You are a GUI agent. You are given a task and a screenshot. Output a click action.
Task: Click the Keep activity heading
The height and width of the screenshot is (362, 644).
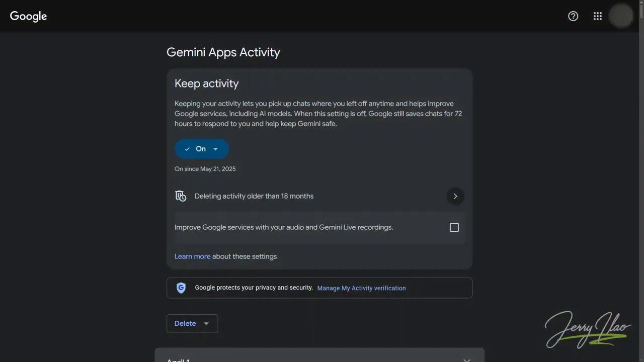207,83
